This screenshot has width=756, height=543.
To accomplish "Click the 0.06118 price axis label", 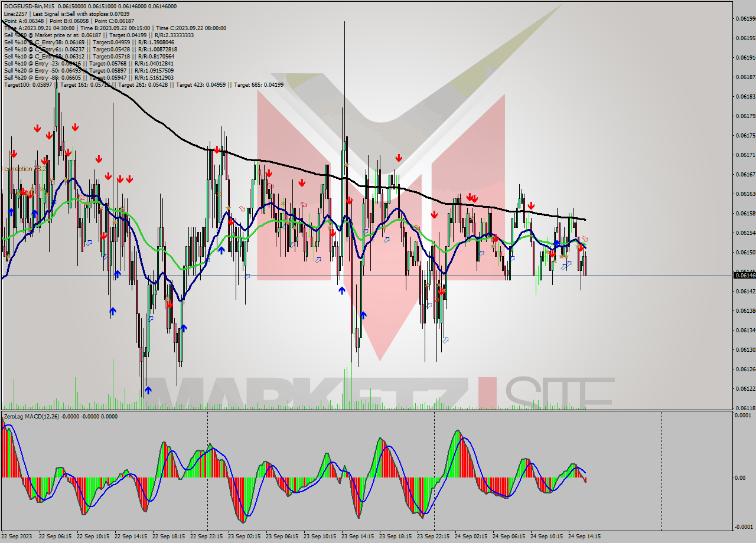I will [745, 408].
